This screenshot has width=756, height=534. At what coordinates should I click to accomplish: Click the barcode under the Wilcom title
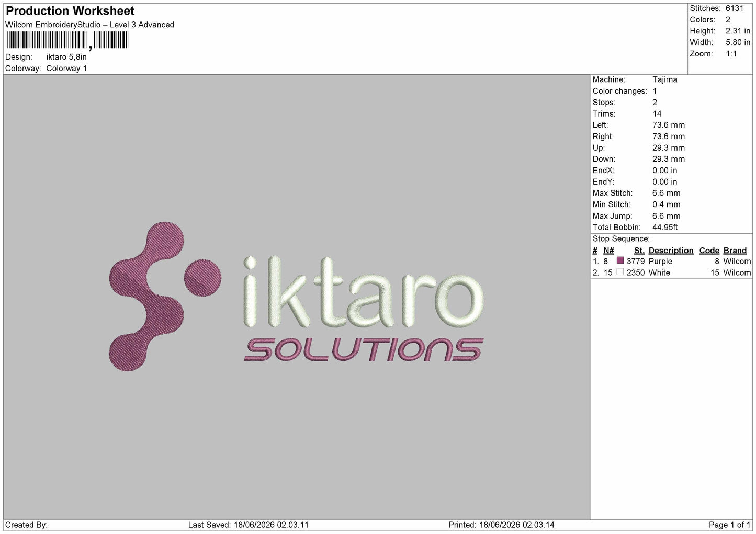point(67,40)
